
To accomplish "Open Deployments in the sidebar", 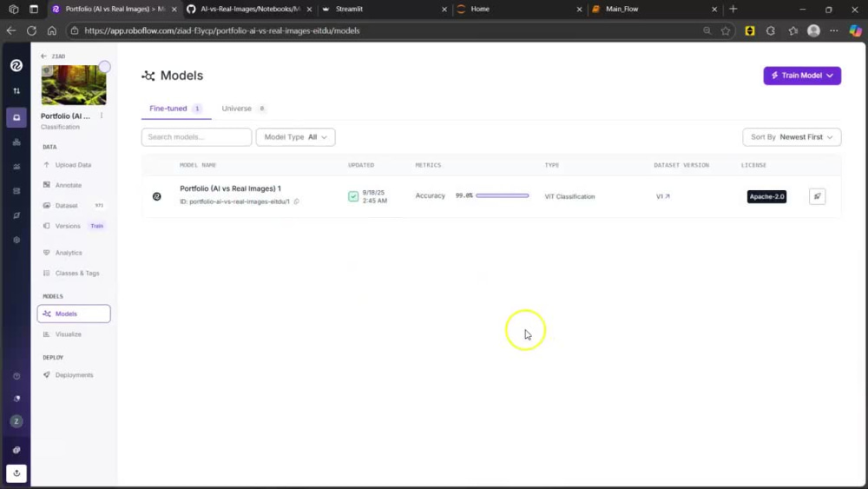I will (x=73, y=375).
